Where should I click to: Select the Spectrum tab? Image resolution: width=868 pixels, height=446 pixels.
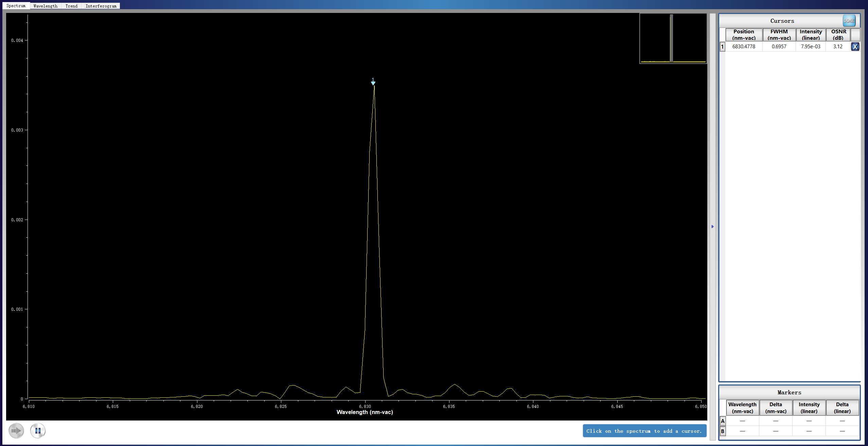(16, 6)
